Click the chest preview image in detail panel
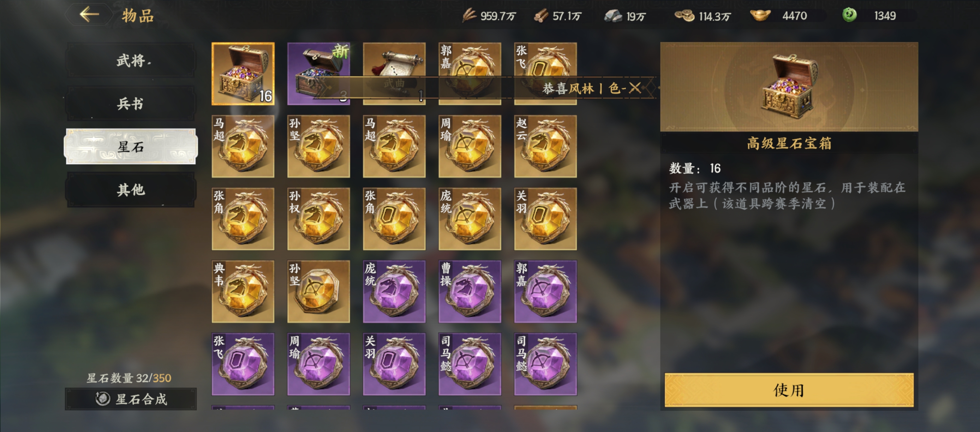The height and width of the screenshot is (432, 980). (x=789, y=87)
